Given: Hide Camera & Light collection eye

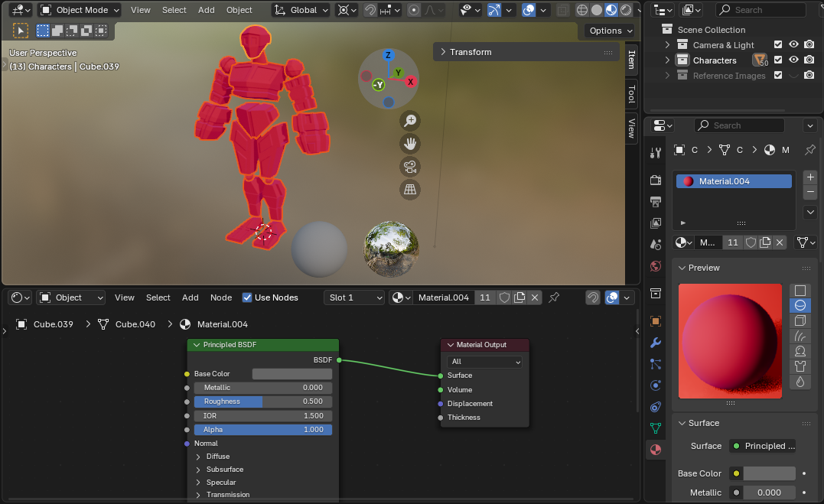Looking at the screenshot, I should click(x=793, y=44).
